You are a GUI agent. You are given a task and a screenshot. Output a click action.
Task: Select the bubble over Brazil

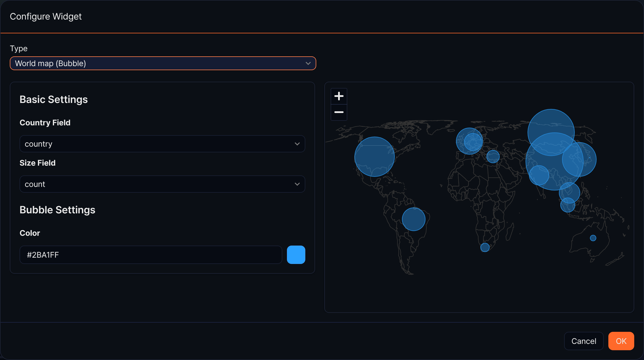[x=414, y=219]
